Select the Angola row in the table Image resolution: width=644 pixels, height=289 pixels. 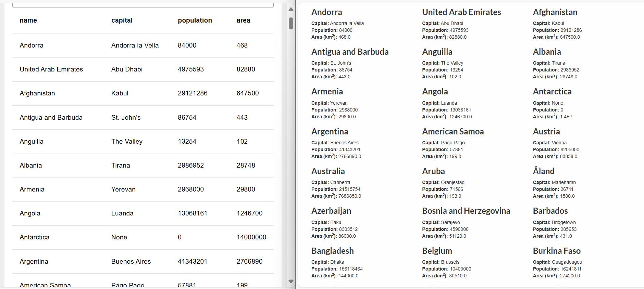pos(137,213)
